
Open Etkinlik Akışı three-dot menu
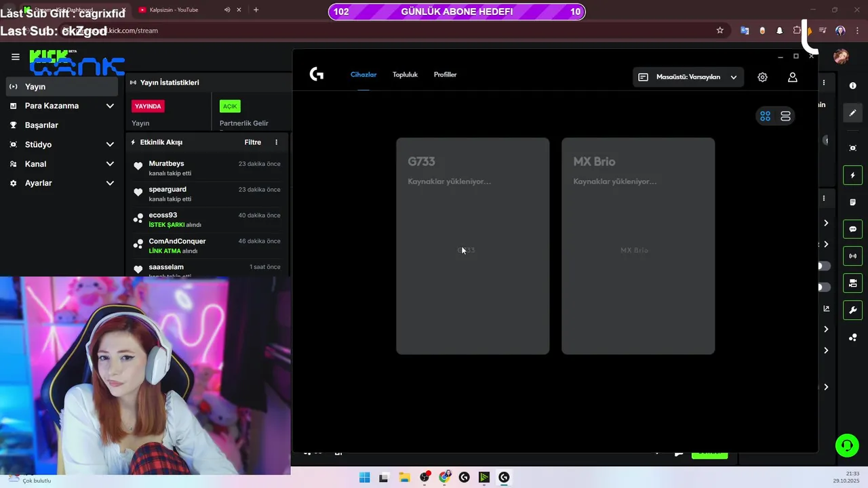276,142
